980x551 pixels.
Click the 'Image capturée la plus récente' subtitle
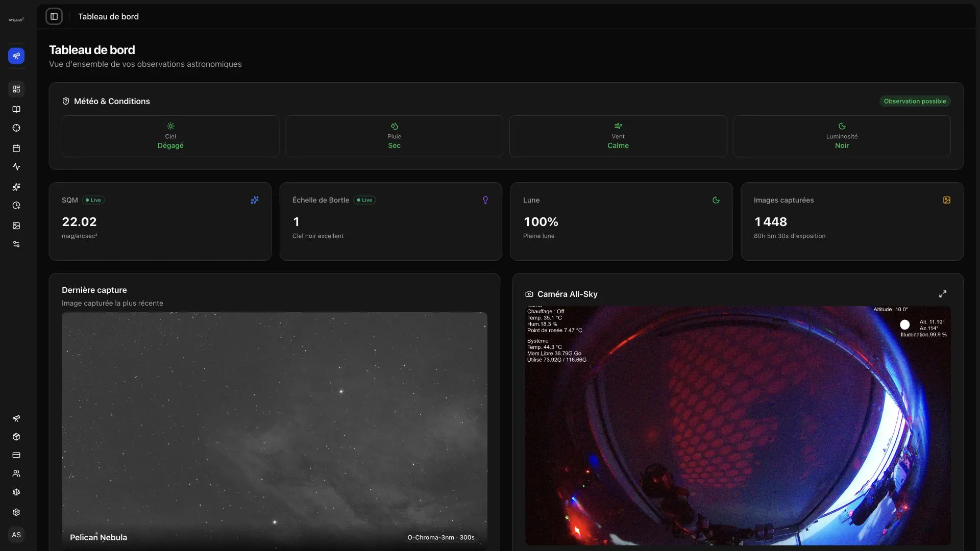click(112, 303)
